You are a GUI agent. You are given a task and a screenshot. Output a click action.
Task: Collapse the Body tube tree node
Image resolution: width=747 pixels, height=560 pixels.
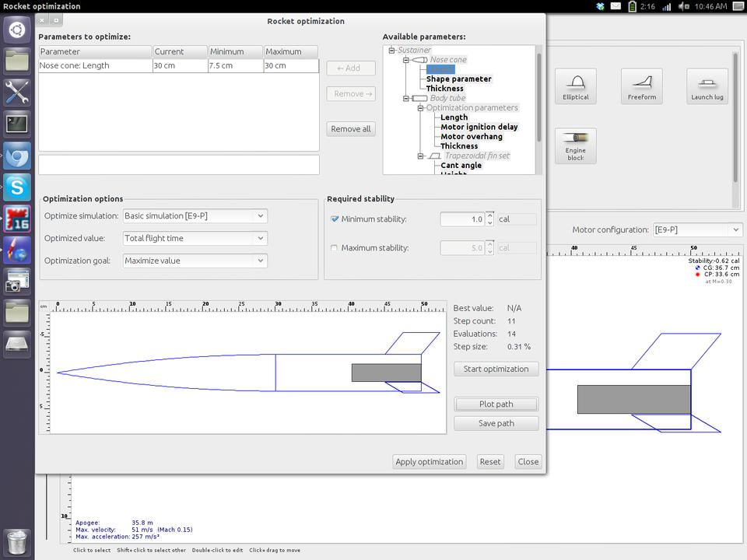click(x=406, y=99)
